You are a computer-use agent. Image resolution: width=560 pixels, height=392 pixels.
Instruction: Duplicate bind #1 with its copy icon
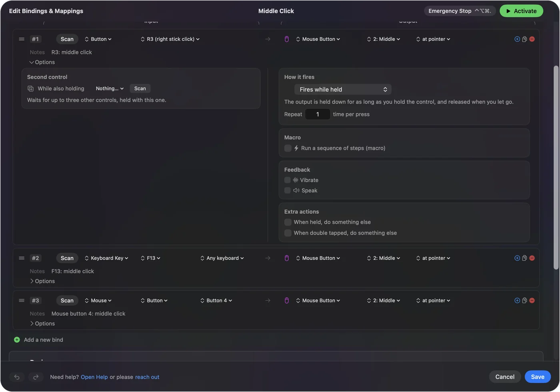524,39
